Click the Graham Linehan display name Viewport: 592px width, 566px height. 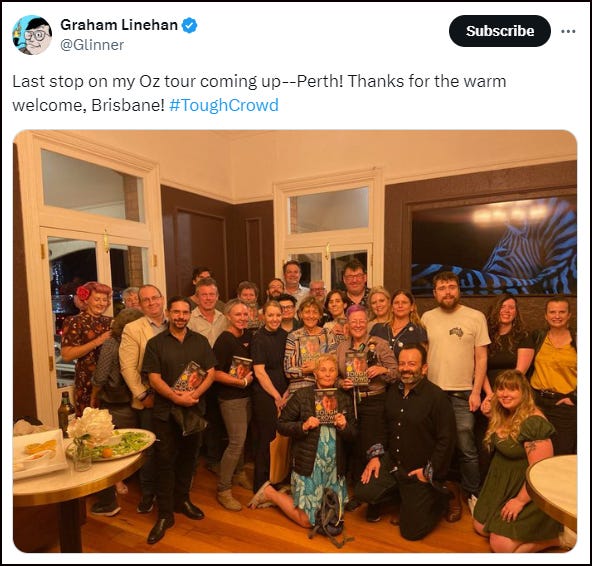tap(119, 25)
